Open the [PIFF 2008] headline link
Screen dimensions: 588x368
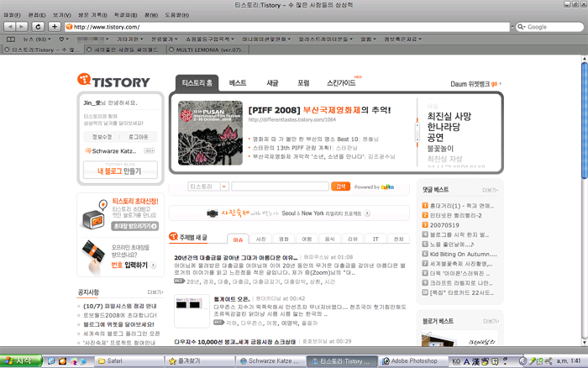coord(319,110)
